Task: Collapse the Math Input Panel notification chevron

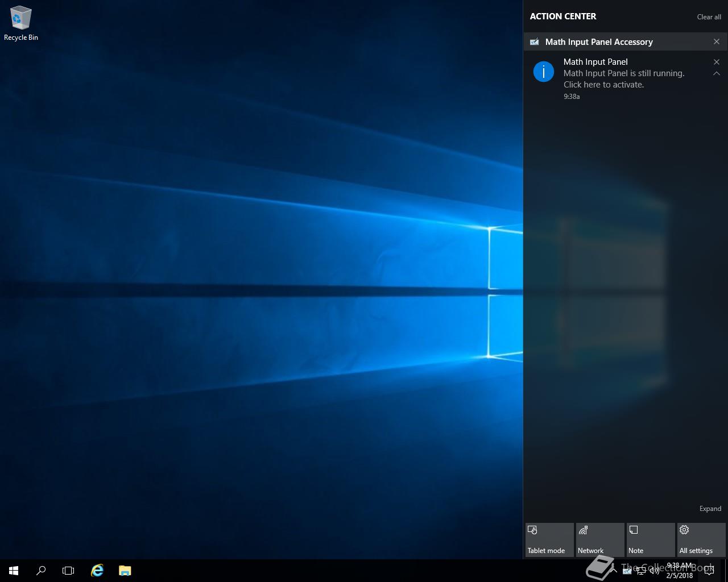Action: tap(717, 73)
